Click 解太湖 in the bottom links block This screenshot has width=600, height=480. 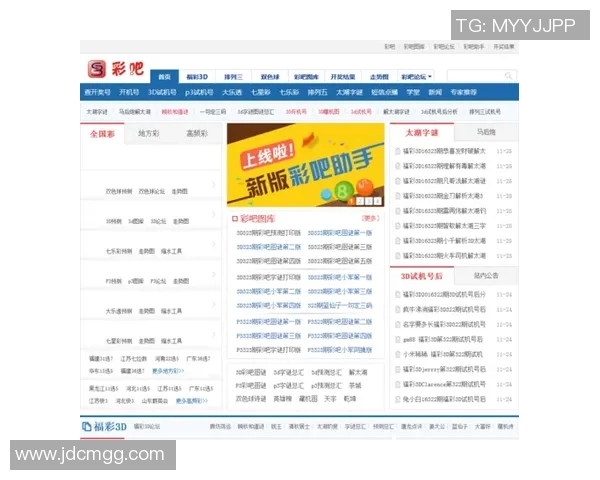(x=358, y=372)
